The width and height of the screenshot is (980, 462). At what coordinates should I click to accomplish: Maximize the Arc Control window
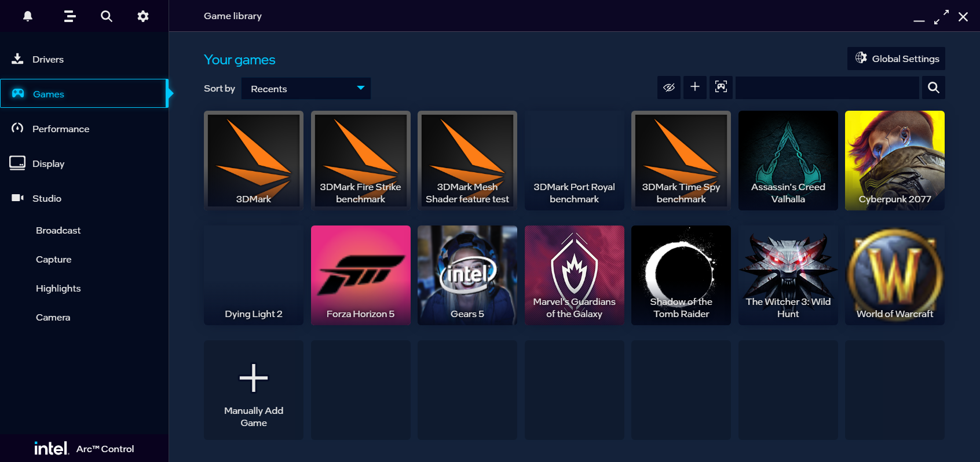click(x=941, y=17)
